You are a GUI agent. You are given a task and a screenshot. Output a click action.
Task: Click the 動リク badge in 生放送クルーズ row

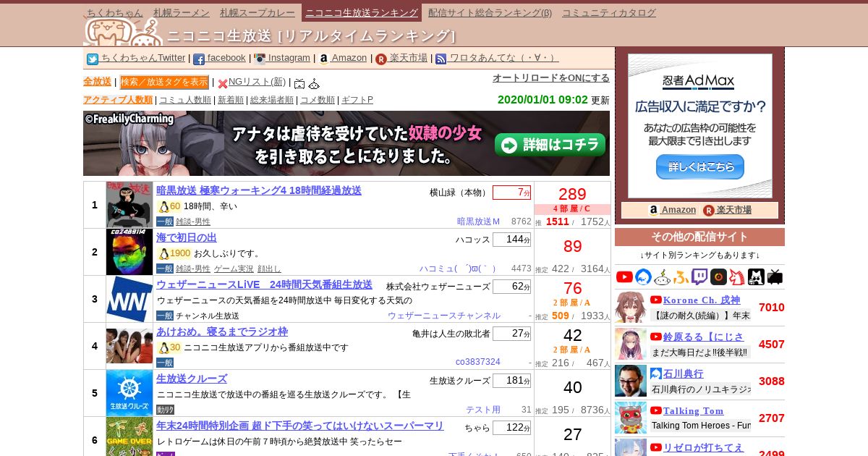click(x=165, y=410)
